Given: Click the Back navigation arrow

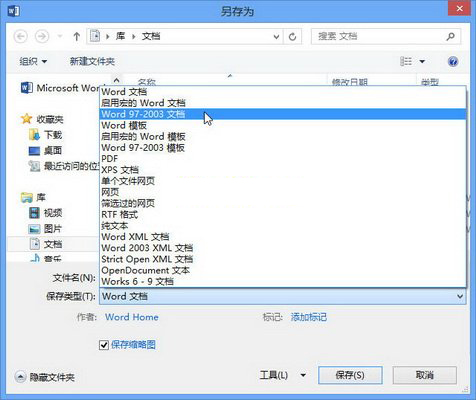Looking at the screenshot, I should (21, 36).
